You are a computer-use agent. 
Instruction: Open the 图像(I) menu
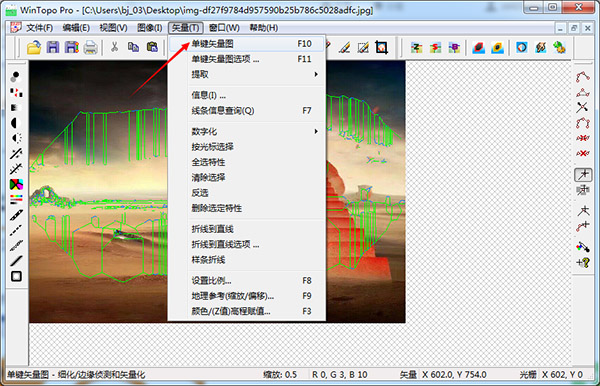[150, 28]
